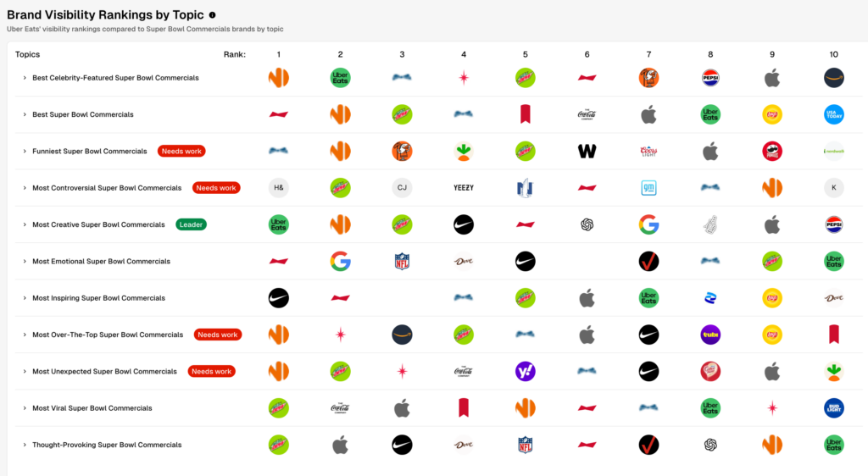Select the Bud Light logo

click(833, 408)
